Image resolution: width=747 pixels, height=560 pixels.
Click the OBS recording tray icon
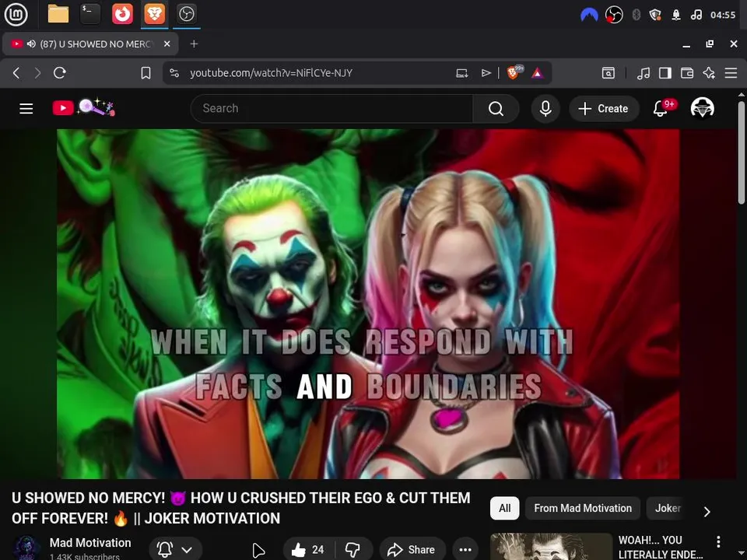tap(614, 15)
